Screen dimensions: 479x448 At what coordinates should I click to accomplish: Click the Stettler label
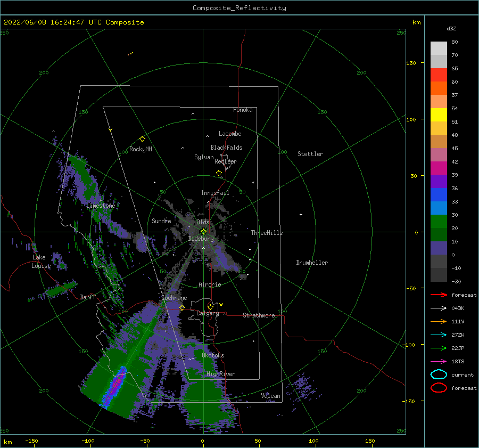pos(310,154)
